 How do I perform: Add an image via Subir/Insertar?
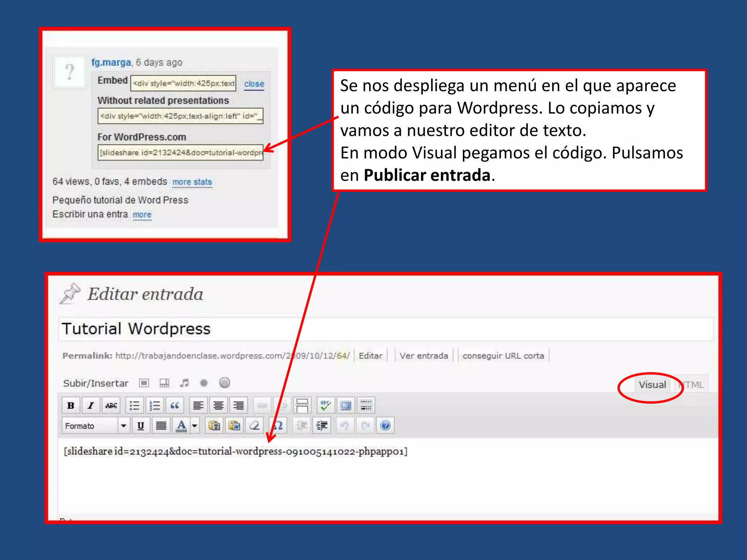pyautogui.click(x=144, y=383)
